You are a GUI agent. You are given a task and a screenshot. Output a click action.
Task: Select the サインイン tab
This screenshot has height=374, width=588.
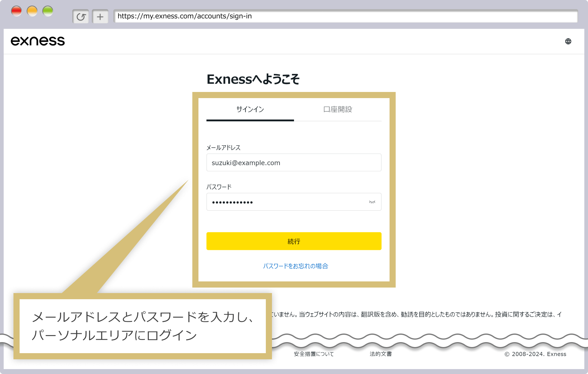coord(250,109)
